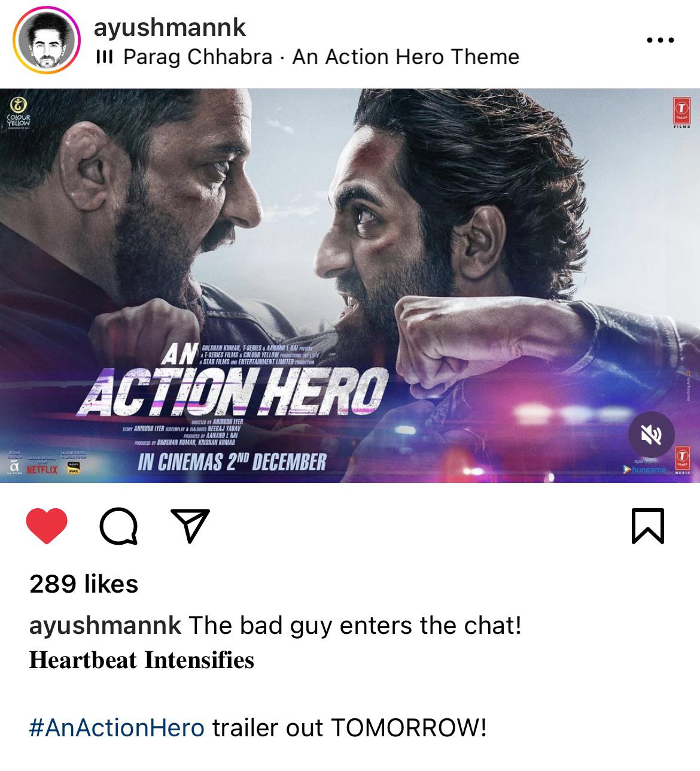
Task: Open ayushmannk username in header
Action: click(x=170, y=27)
